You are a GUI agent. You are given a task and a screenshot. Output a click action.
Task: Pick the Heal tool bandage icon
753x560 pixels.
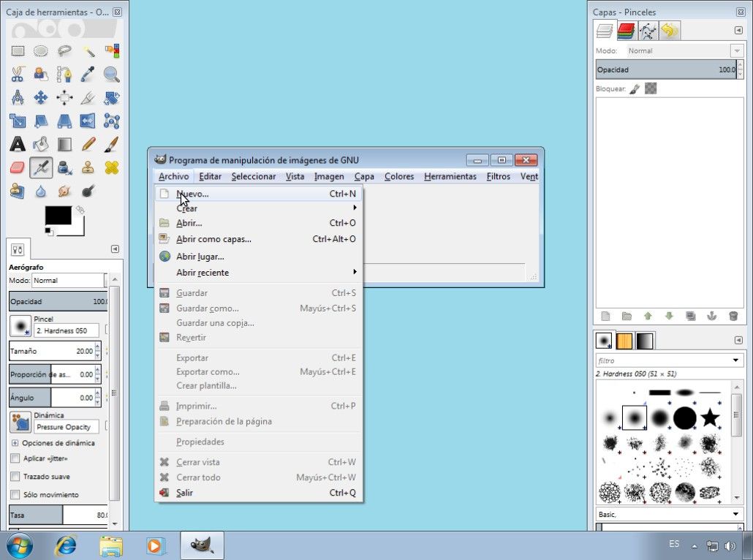coord(111,167)
